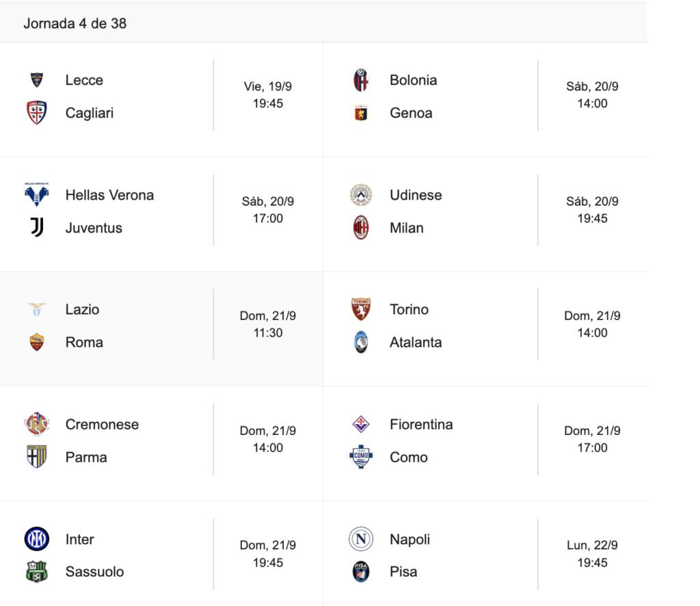Image resolution: width=700 pixels, height=606 pixels.
Task: Click the Inter club badge
Action: click(x=37, y=539)
